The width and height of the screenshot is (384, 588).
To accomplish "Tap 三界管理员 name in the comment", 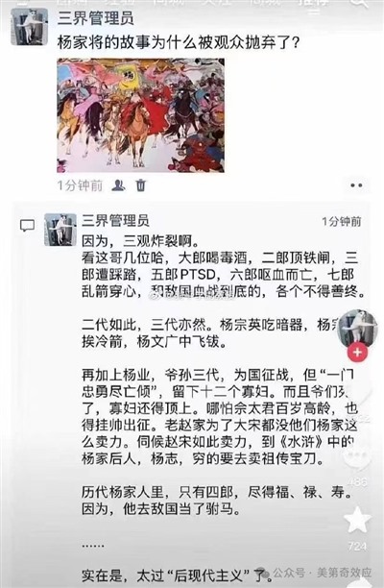I will click(x=115, y=220).
